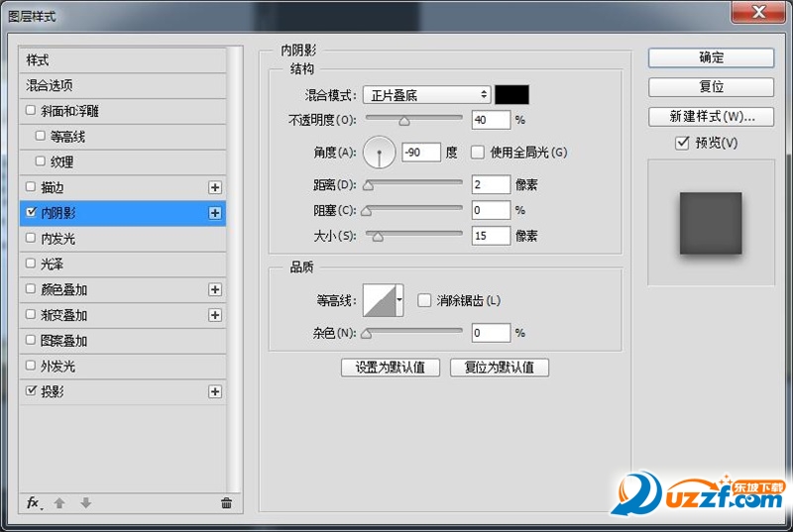Select the 混合选项 list item
793x532 pixels.
pos(122,85)
